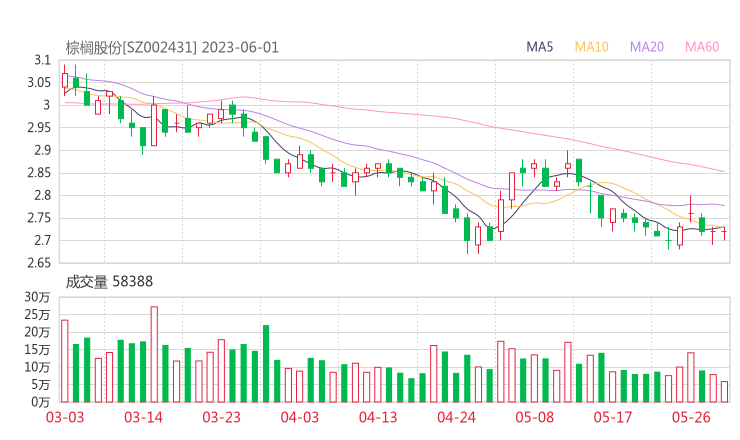Click the 成交量 58388 volume label
This screenshot has height=440, width=740.
[x=109, y=282]
